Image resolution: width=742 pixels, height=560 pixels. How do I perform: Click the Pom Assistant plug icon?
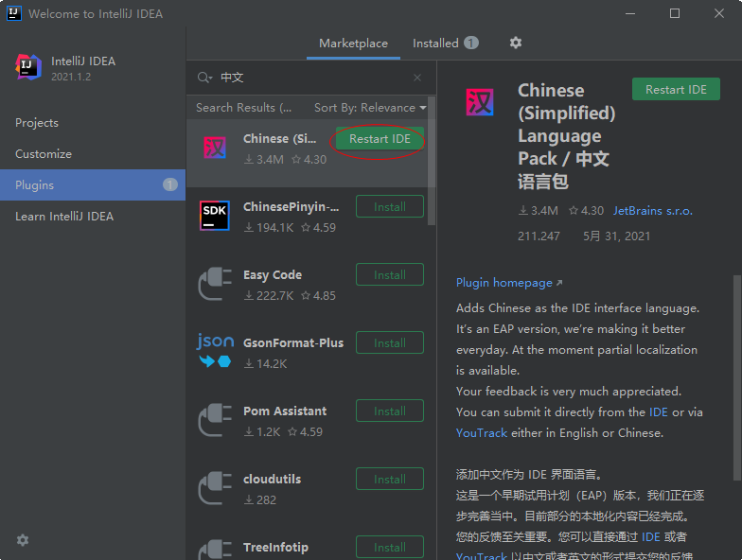[x=215, y=420]
